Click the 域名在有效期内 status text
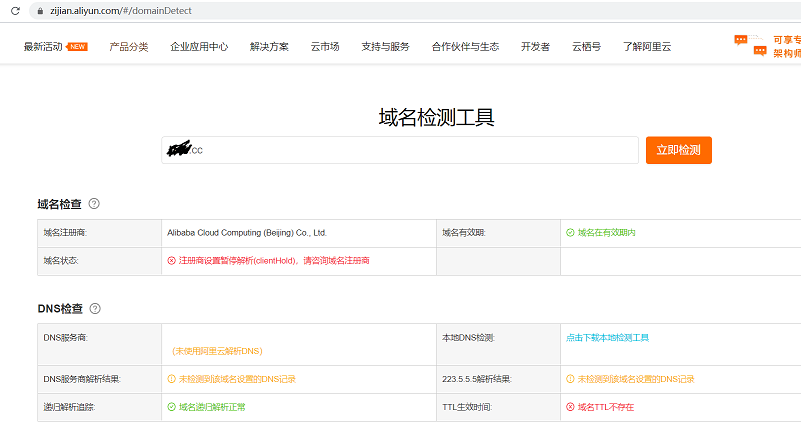 (606, 233)
